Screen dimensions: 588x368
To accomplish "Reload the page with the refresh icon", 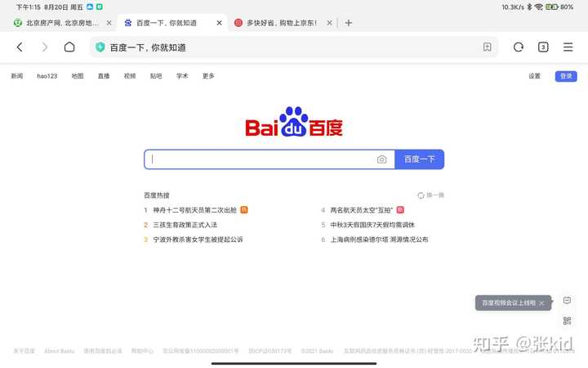I will click(x=519, y=47).
